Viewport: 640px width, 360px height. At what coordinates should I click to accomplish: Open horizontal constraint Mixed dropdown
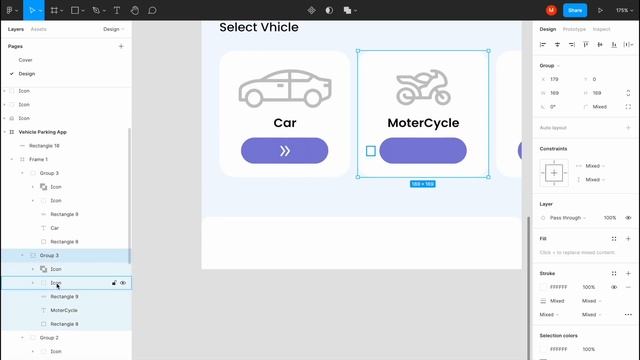tap(595, 166)
